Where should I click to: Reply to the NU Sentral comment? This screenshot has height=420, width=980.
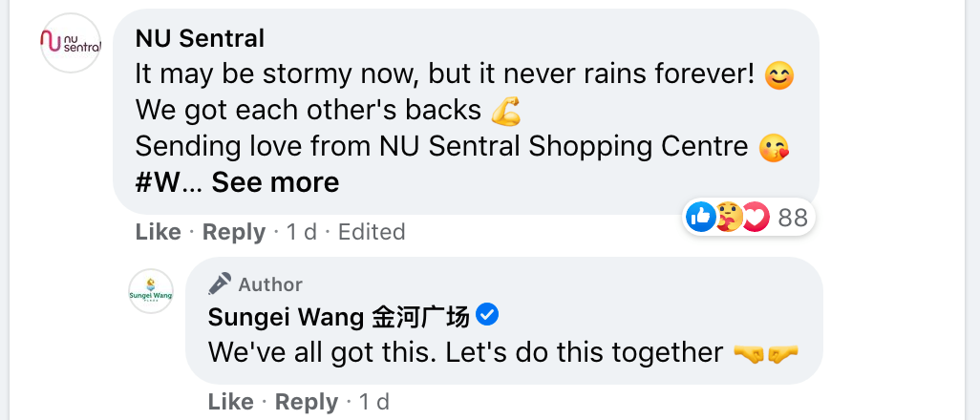coord(234,232)
